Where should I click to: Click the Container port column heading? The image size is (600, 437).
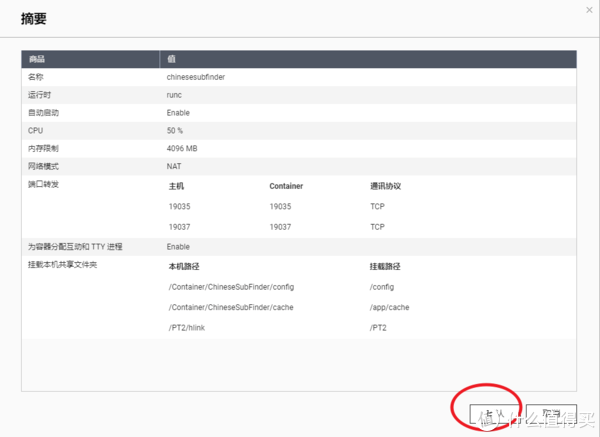coord(286,186)
